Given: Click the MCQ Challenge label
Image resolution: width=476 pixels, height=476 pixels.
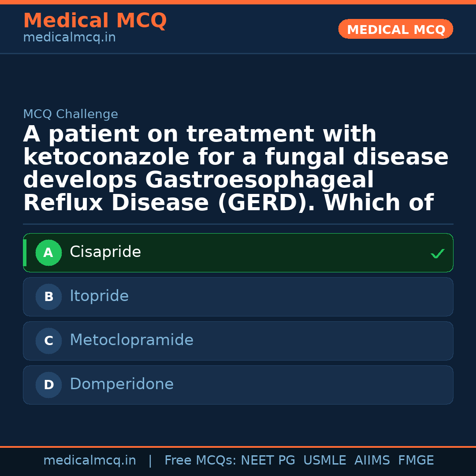Looking at the screenshot, I should tap(71, 115).
